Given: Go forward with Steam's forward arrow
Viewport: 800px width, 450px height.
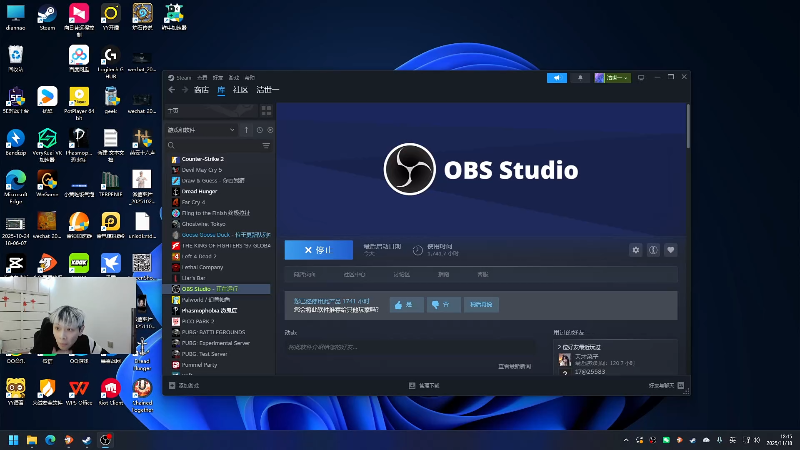Looking at the screenshot, I should [185, 90].
